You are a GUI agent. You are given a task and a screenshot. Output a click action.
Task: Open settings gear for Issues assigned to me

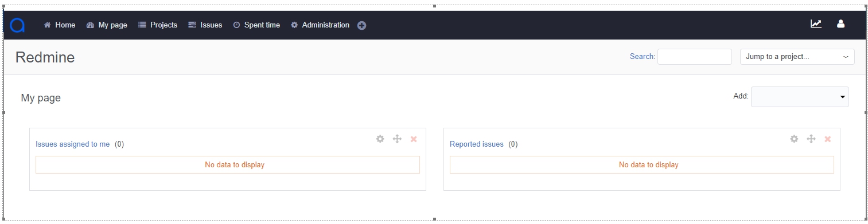tap(380, 139)
